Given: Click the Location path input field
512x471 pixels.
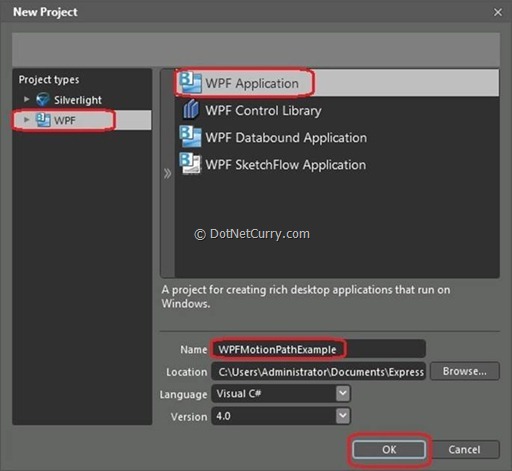Looking at the screenshot, I should coord(318,371).
